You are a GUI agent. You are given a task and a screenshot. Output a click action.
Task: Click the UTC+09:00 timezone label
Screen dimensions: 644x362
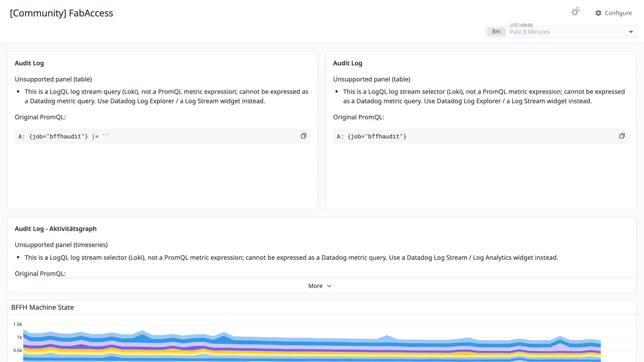coord(521,25)
